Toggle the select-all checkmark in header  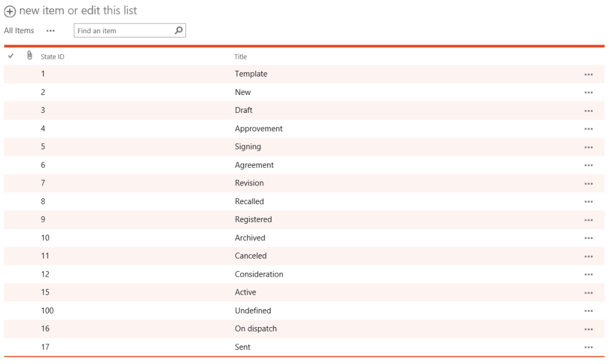coord(11,56)
